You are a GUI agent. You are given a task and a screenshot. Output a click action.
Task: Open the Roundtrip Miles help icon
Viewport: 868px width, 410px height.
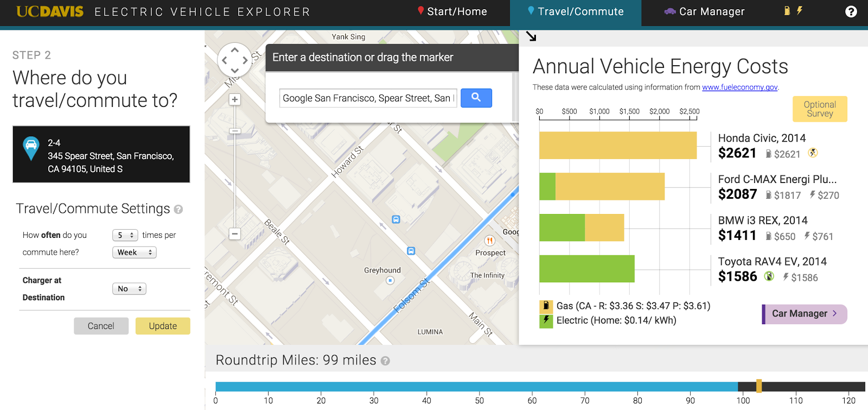385,361
